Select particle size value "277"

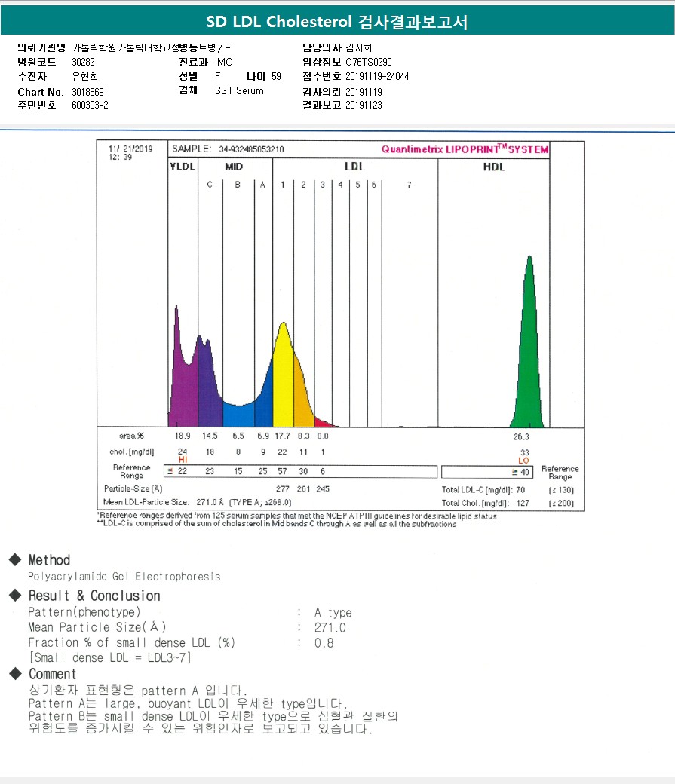point(282,489)
